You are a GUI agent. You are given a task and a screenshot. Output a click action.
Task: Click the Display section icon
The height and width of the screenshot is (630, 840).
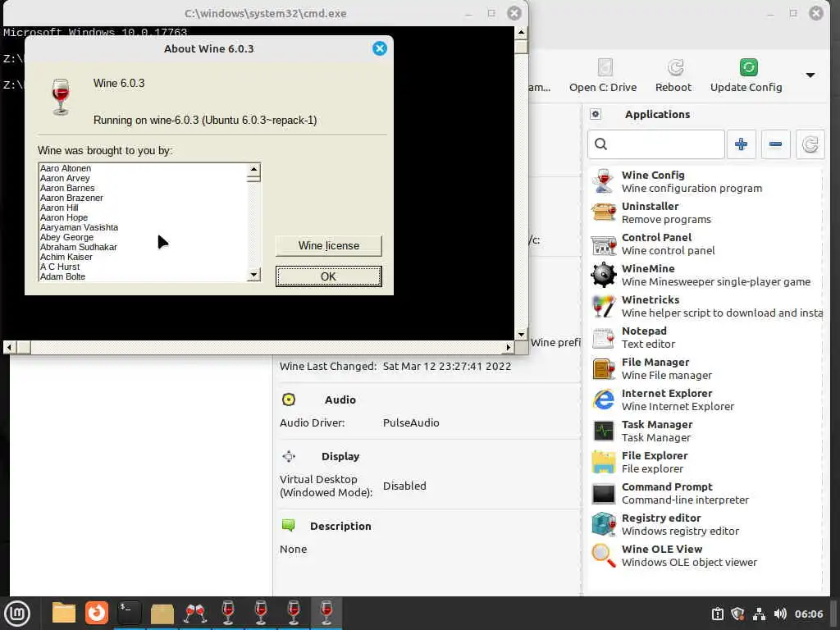[x=288, y=456]
